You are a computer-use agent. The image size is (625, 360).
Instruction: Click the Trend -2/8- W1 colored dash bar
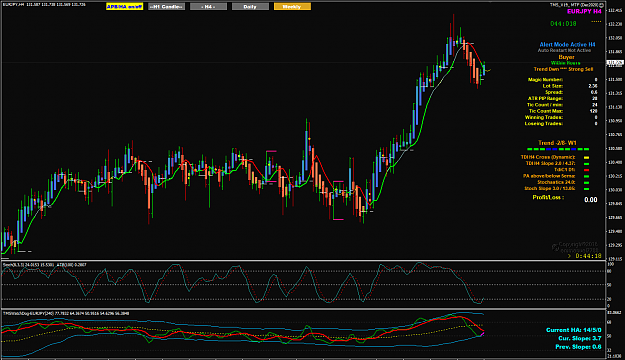[558, 149]
